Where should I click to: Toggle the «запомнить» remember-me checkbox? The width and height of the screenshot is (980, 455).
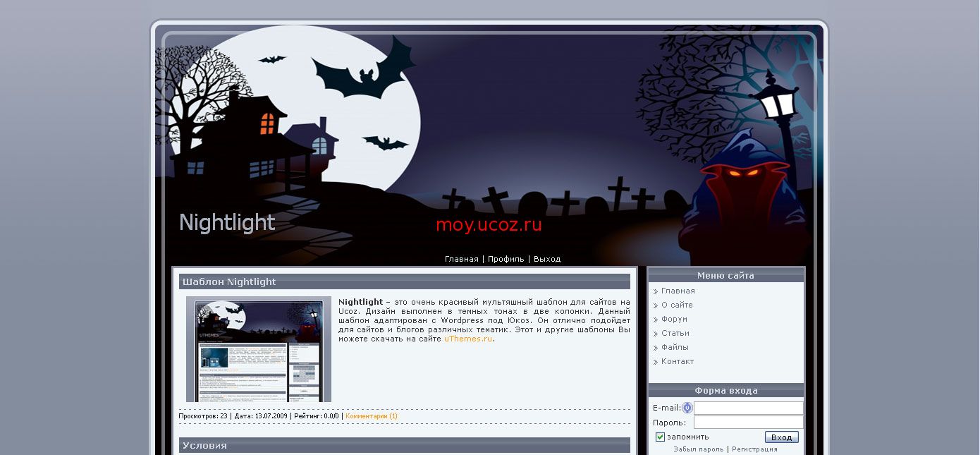(x=660, y=437)
